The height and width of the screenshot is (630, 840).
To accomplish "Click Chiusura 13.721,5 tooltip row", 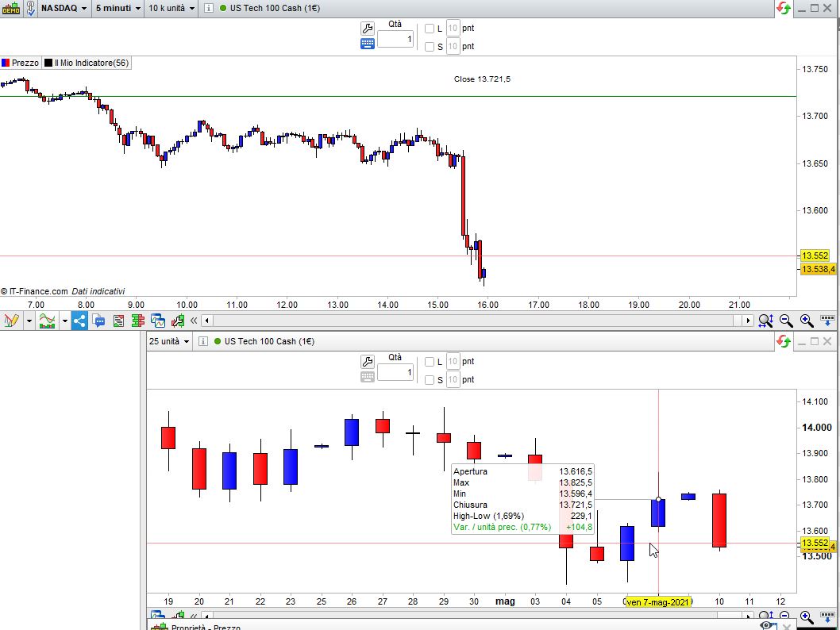I will (x=523, y=505).
